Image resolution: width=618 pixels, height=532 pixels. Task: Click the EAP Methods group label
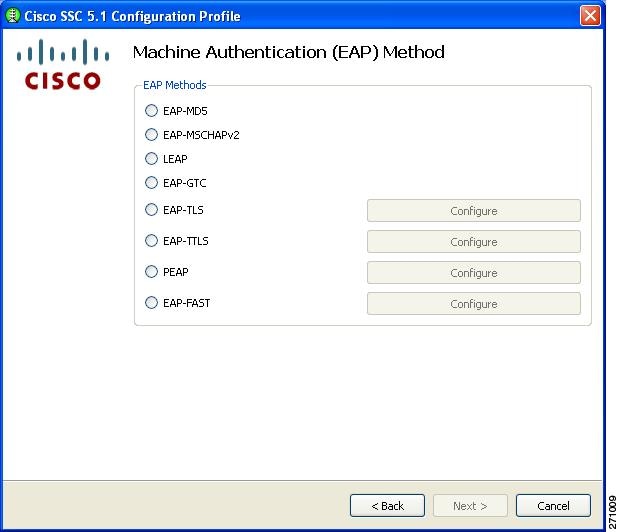175,85
